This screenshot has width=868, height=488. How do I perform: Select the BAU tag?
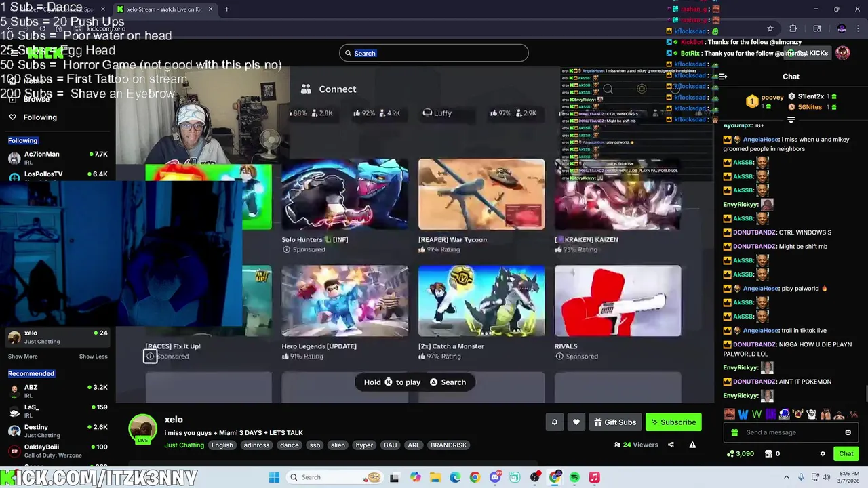tap(390, 445)
